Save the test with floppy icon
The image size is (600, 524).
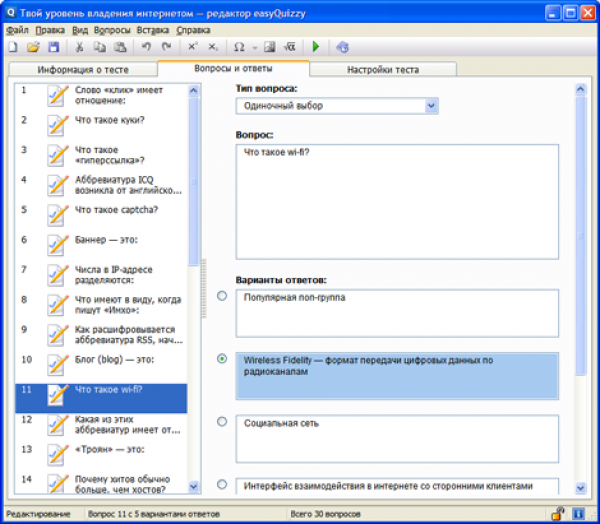(54, 47)
